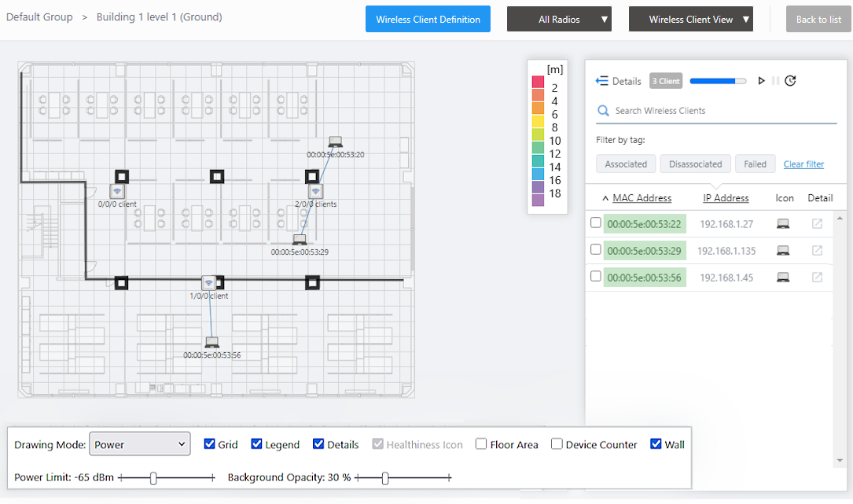Open detail for client 192.168.1.27

[818, 224]
